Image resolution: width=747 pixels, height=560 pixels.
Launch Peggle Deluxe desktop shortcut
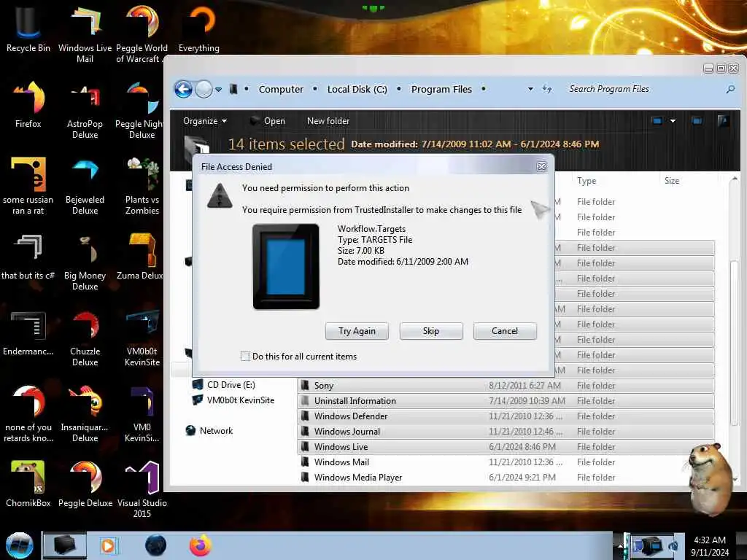pos(85,483)
